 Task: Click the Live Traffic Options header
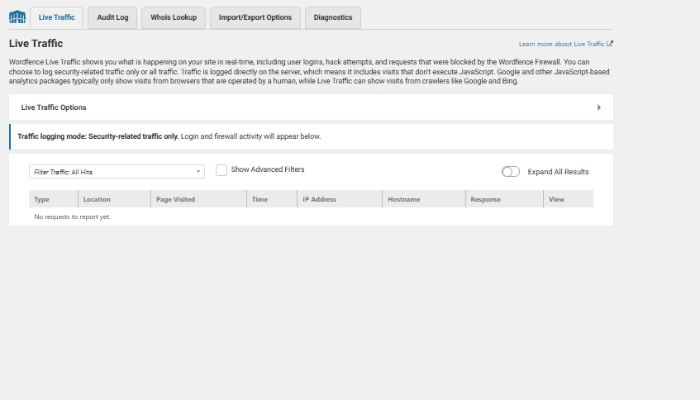click(311, 107)
